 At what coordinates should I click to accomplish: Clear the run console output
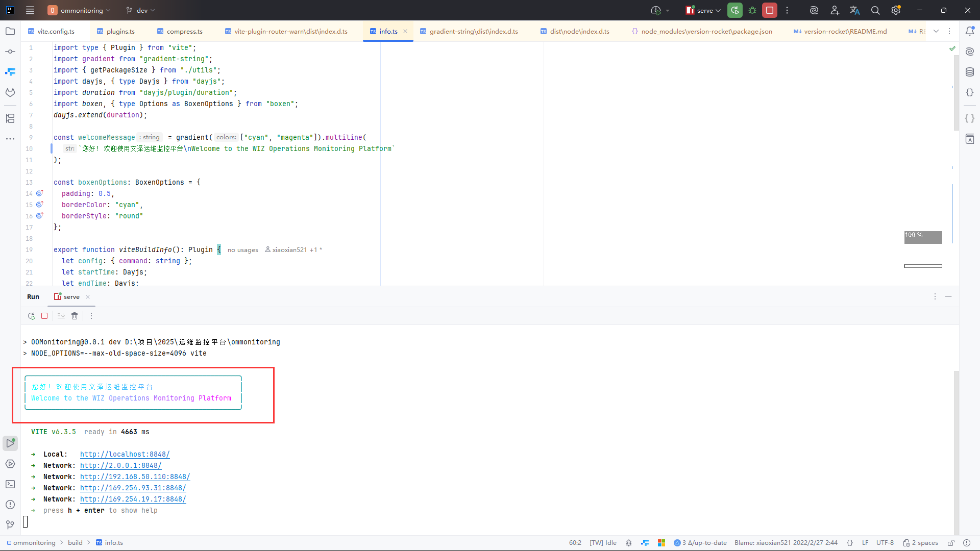(75, 316)
